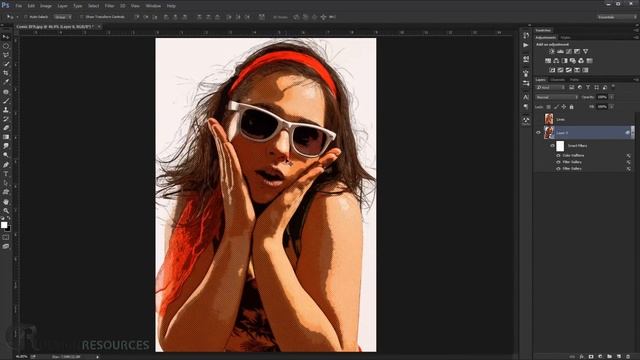Open the Opacity value dropdown arrow

[x=611, y=97]
